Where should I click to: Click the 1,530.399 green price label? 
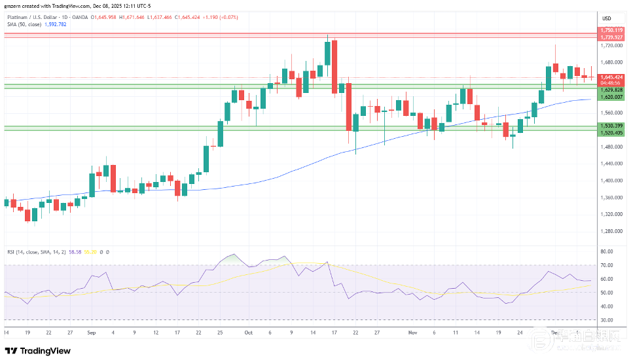tap(611, 125)
